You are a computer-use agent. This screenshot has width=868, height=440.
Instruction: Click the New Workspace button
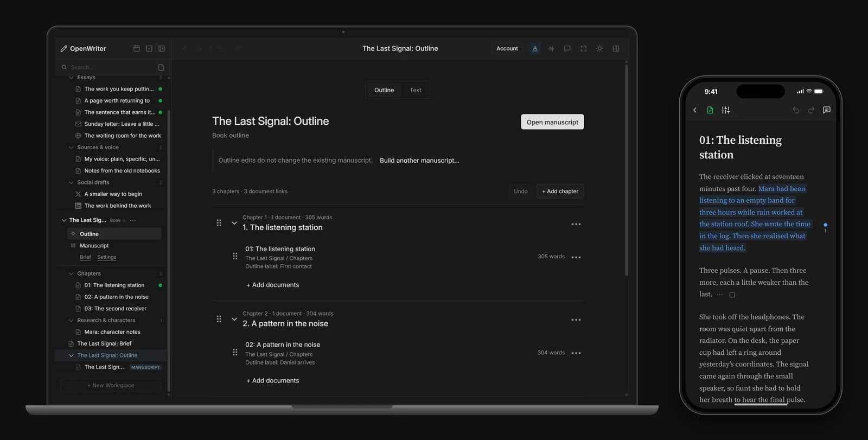point(111,386)
